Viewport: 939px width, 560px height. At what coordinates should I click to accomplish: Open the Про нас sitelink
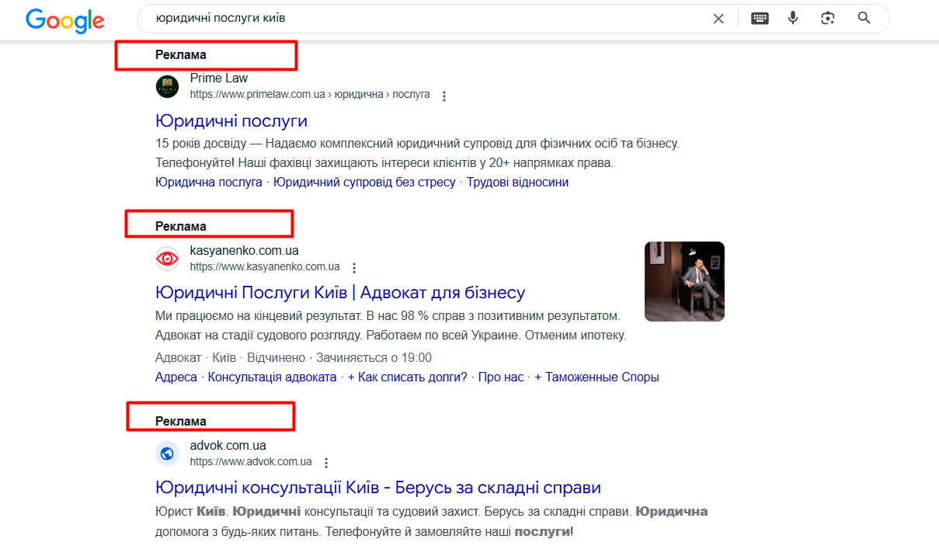pyautogui.click(x=501, y=377)
